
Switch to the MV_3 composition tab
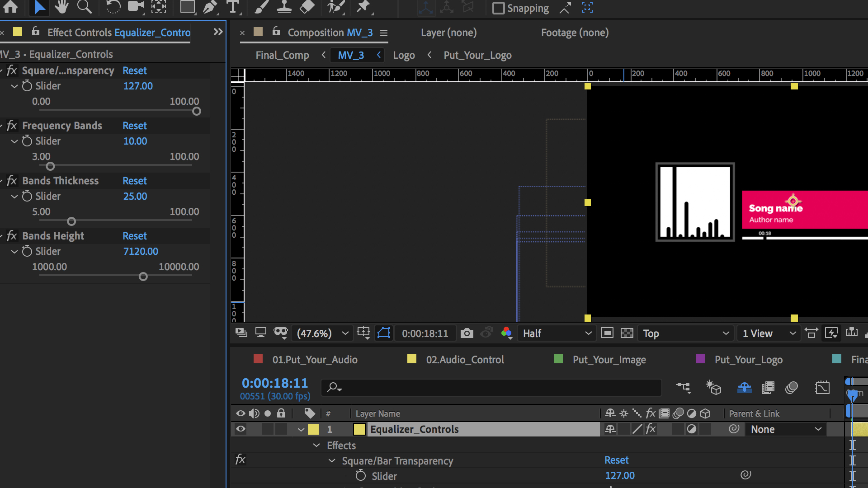click(351, 55)
